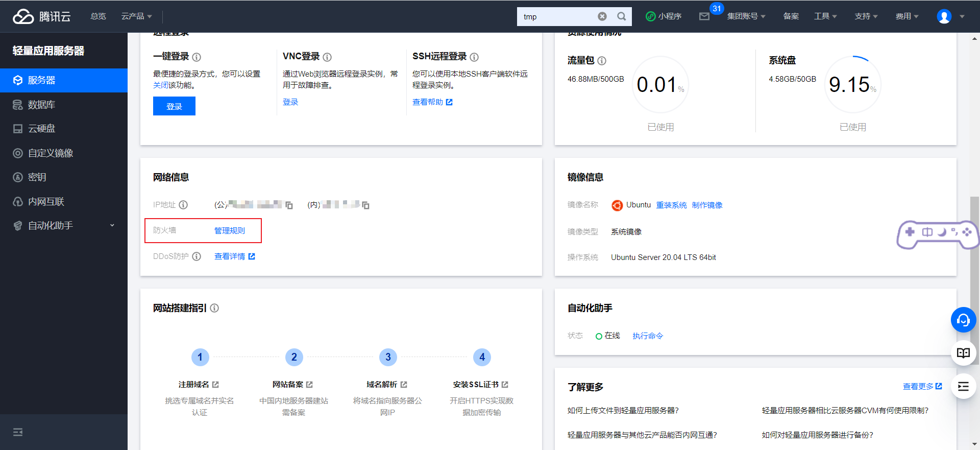Screen dimensions: 980x450
Task: Open the user avatar menu
Action: tap(944, 16)
